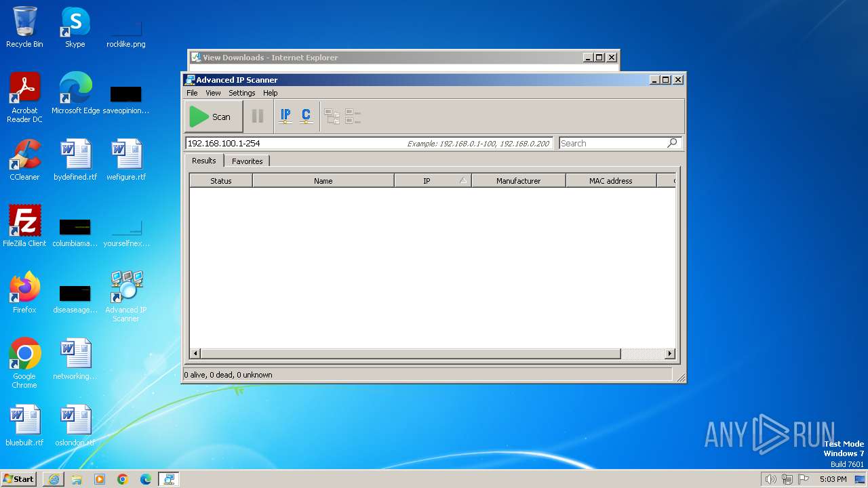Click the C subnet class icon

tap(307, 117)
